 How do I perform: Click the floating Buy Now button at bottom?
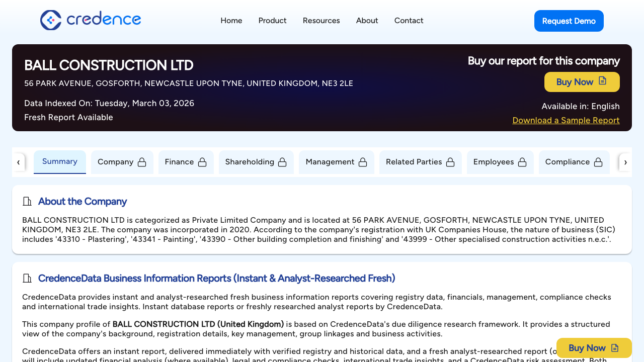pos(594,347)
